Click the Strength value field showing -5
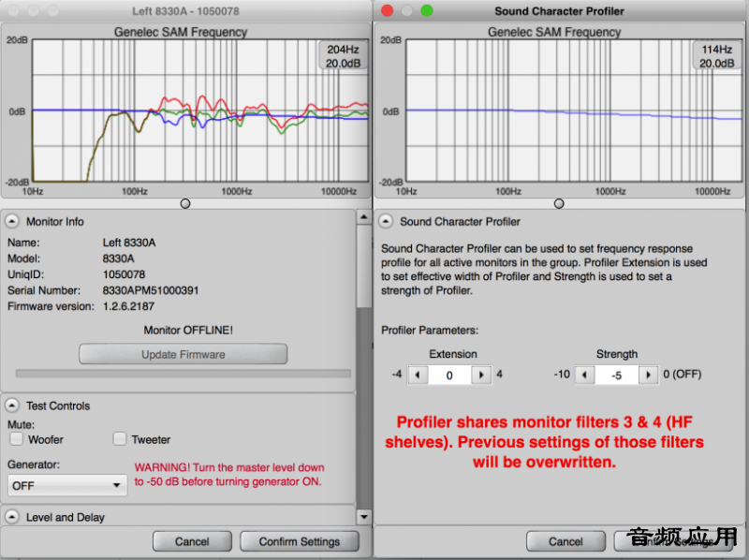 tap(617, 376)
